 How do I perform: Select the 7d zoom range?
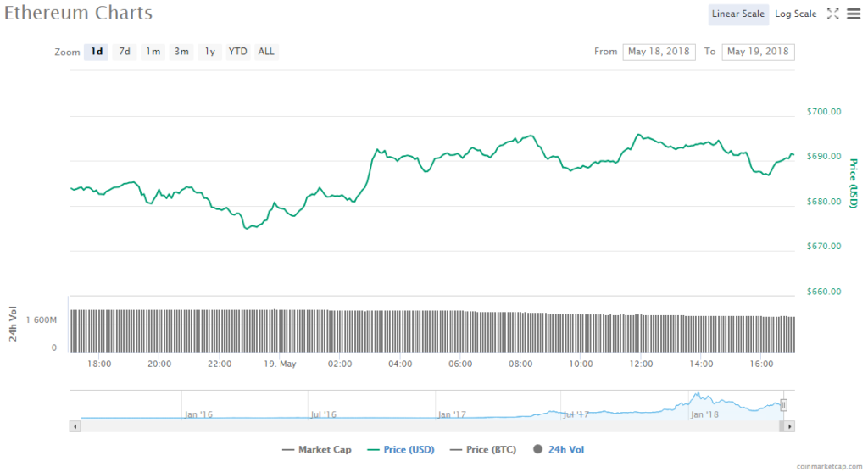click(x=125, y=52)
